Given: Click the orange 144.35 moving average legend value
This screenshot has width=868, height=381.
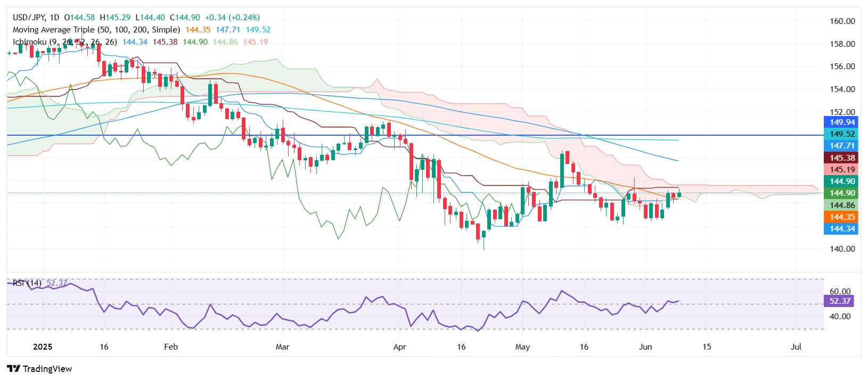Looking at the screenshot, I should (x=198, y=30).
